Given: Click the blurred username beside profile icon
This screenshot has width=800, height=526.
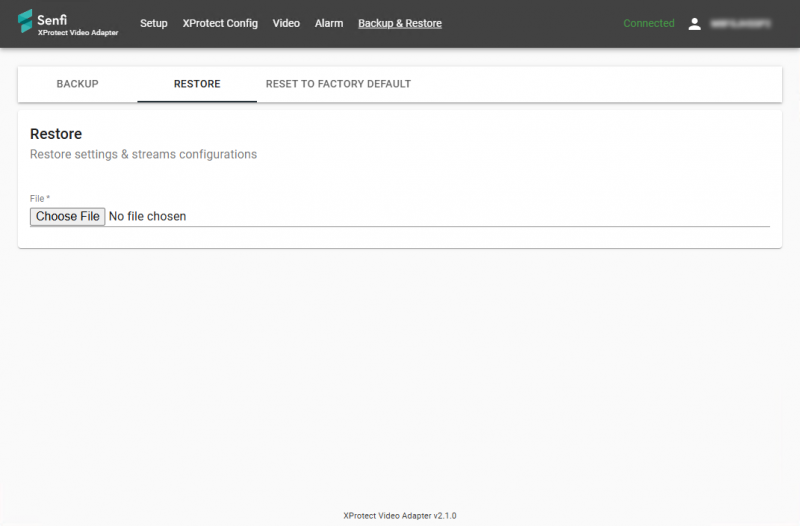Looking at the screenshot, I should pos(743,23).
